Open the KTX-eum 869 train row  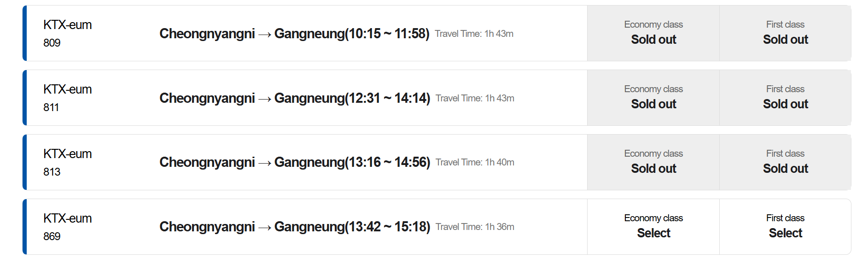(305, 227)
